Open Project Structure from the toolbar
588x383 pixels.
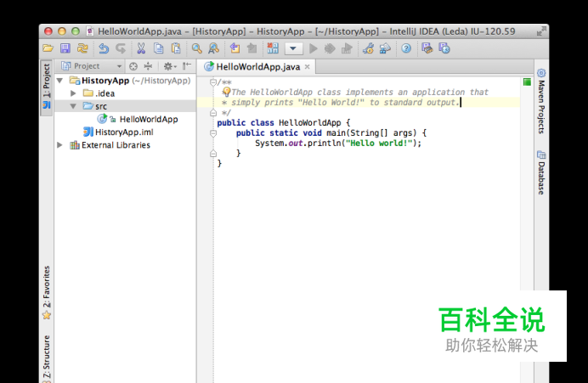pyautogui.click(x=385, y=48)
